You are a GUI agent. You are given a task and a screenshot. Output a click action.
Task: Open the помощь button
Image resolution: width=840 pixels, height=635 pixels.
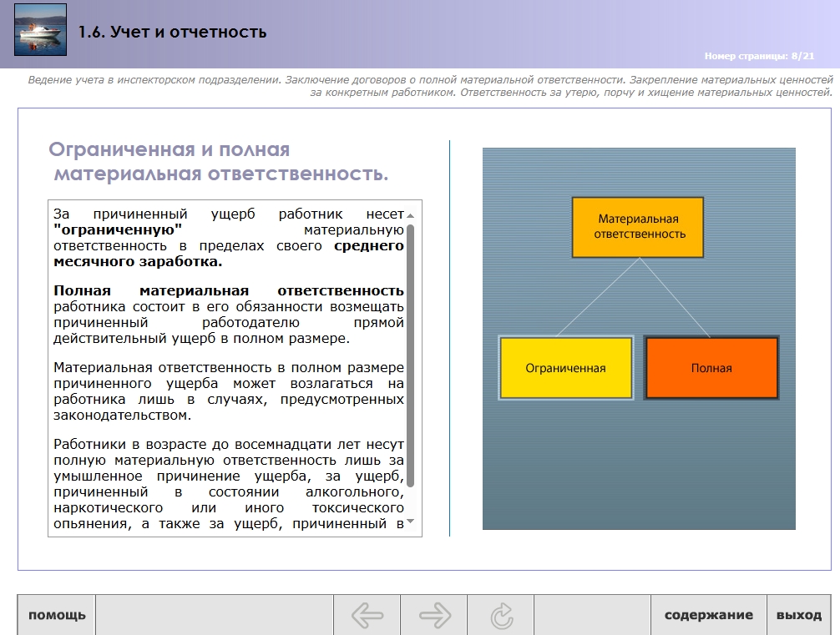57,615
